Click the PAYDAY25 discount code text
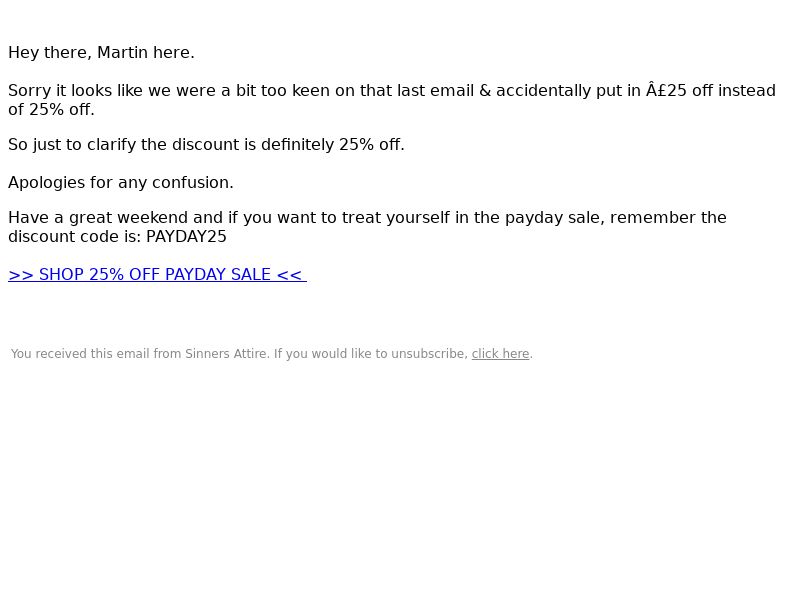 pyautogui.click(x=186, y=237)
